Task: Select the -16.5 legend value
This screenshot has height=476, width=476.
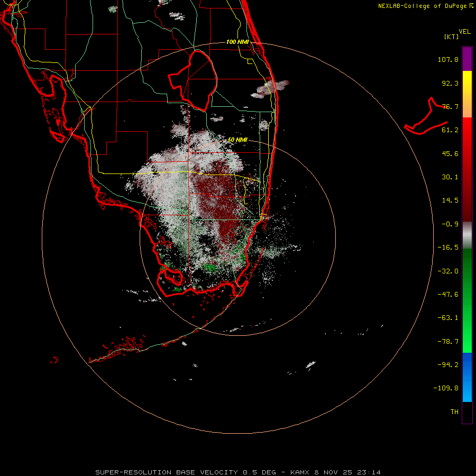Action: pos(448,248)
